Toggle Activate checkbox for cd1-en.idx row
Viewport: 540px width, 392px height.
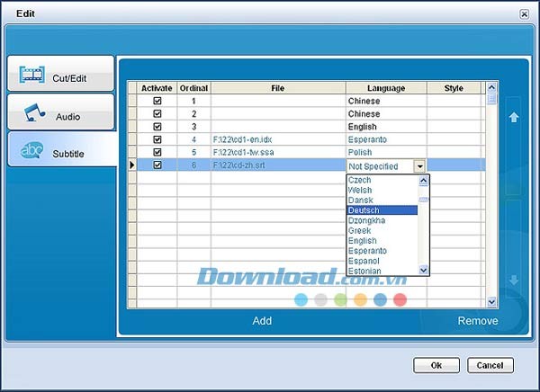(x=157, y=139)
